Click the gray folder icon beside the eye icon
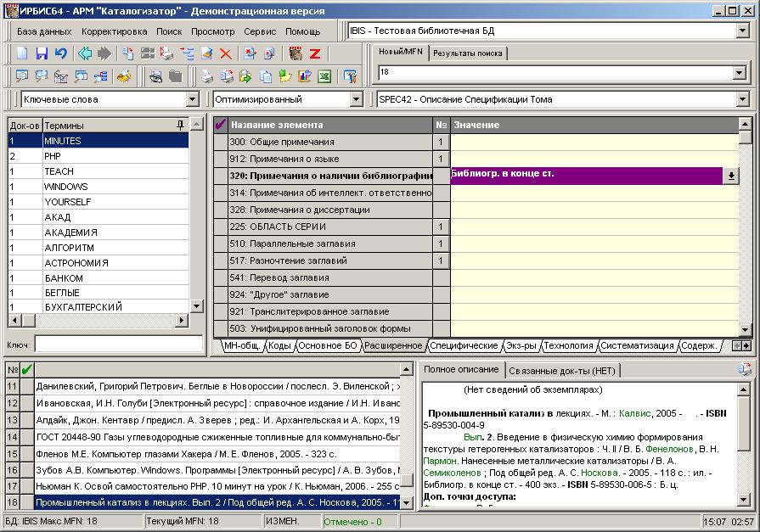 click(175, 76)
